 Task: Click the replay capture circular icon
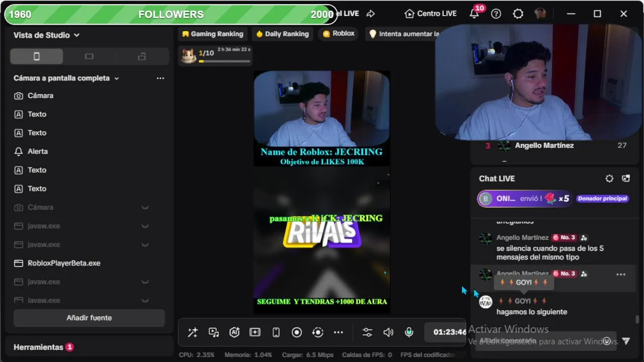(x=317, y=332)
